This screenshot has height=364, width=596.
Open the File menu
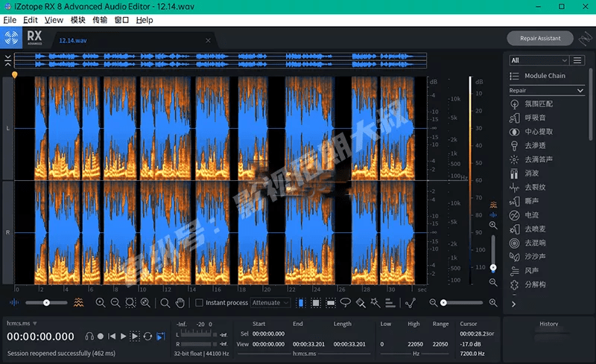click(10, 20)
